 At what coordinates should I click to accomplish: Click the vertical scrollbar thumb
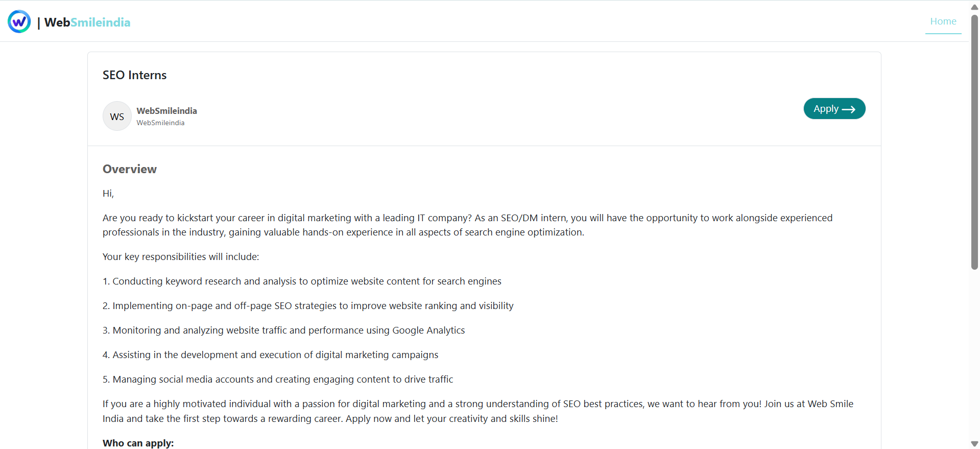pyautogui.click(x=974, y=143)
